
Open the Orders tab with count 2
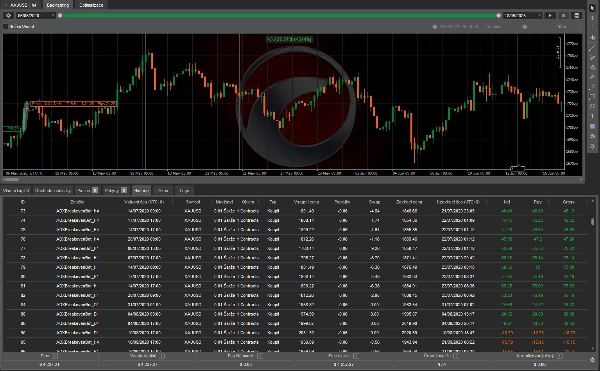(x=116, y=190)
